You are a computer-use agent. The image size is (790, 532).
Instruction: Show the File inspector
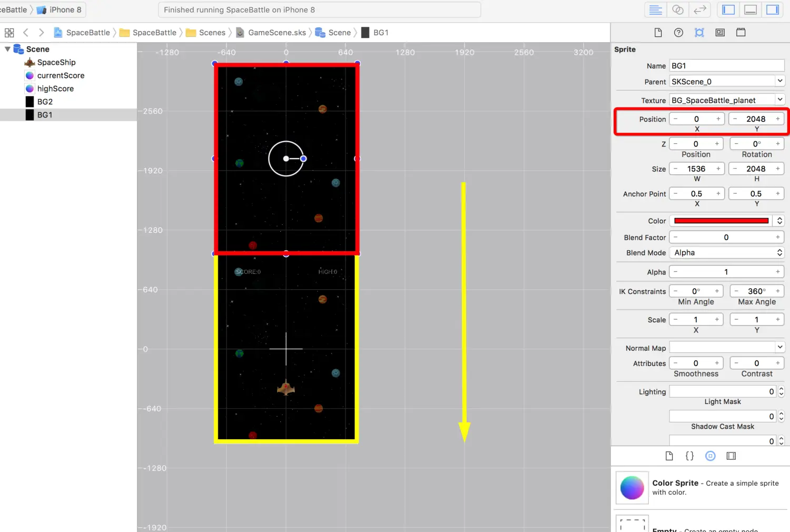point(658,33)
